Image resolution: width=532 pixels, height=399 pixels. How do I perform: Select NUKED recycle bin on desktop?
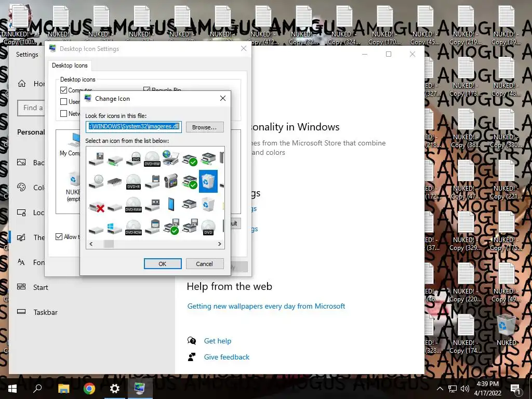click(506, 330)
